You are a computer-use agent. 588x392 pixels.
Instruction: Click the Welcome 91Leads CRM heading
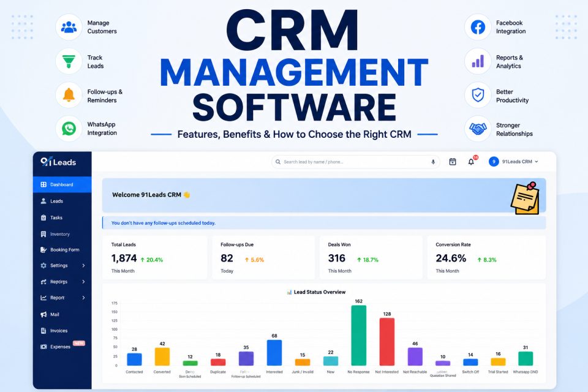146,195
